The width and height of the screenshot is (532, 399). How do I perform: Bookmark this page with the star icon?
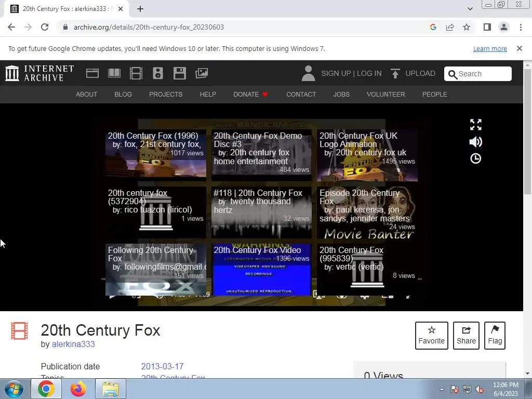467,27
